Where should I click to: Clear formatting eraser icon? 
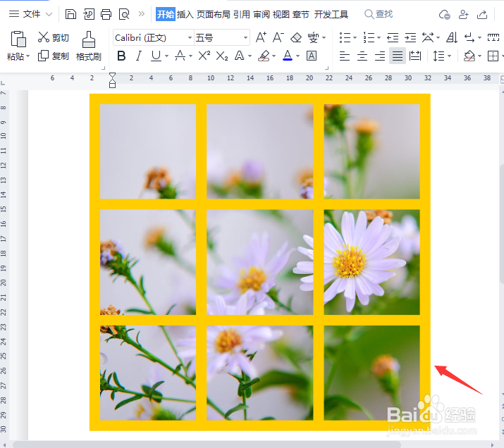[x=296, y=38]
